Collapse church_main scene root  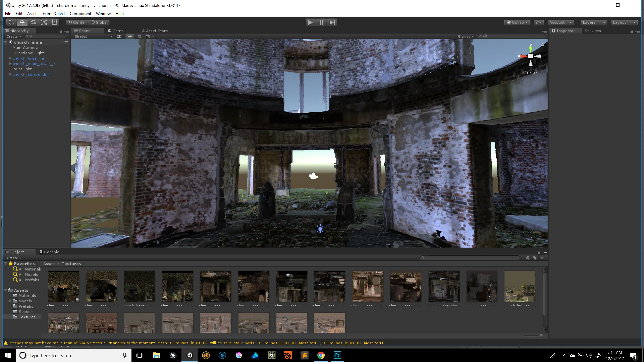pos(6,42)
